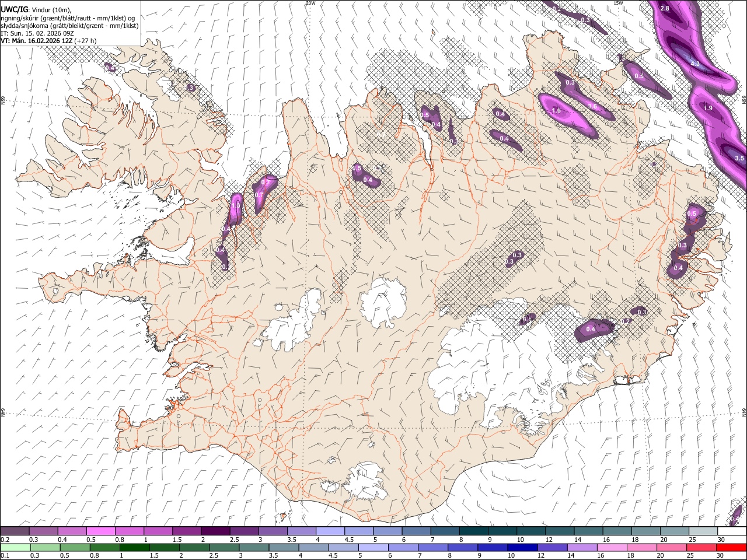Click the bright pink swatch between 0.5 and 0.8
747x560 pixels.
100,531
